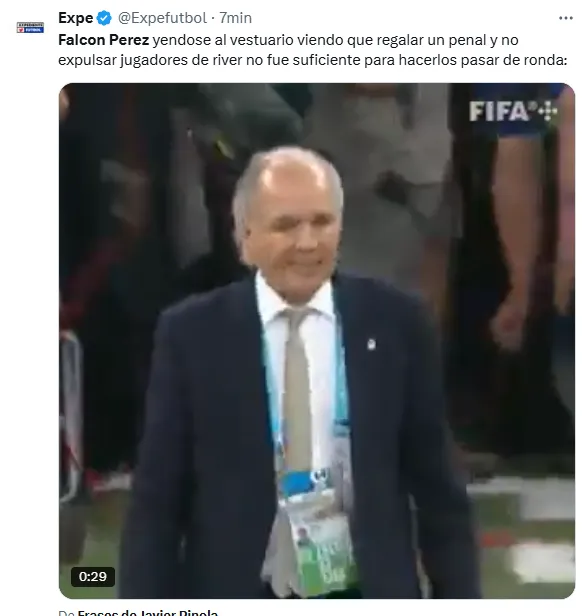This screenshot has height=616, width=585.
Task: Click the "De" label below the video
Action: click(x=66, y=613)
